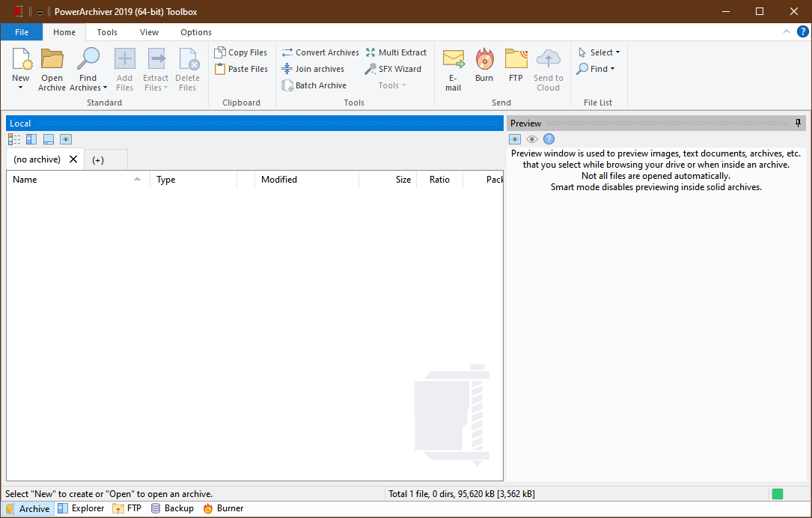Image resolution: width=812 pixels, height=518 pixels.
Task: Sort by the Type column header
Action: (x=194, y=179)
